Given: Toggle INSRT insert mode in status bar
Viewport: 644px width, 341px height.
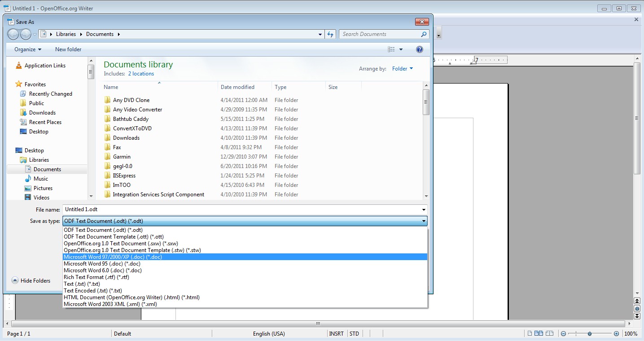Looking at the screenshot, I should point(336,334).
